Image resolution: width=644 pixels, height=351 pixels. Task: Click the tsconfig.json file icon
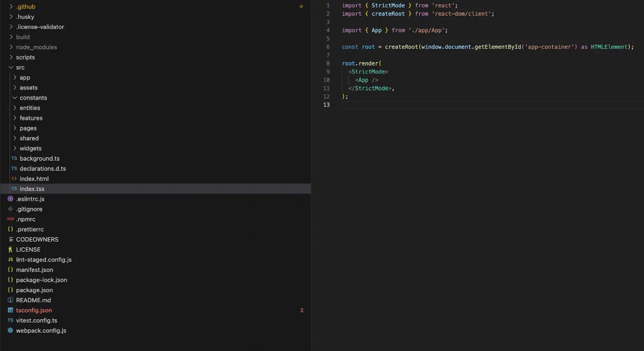10,310
